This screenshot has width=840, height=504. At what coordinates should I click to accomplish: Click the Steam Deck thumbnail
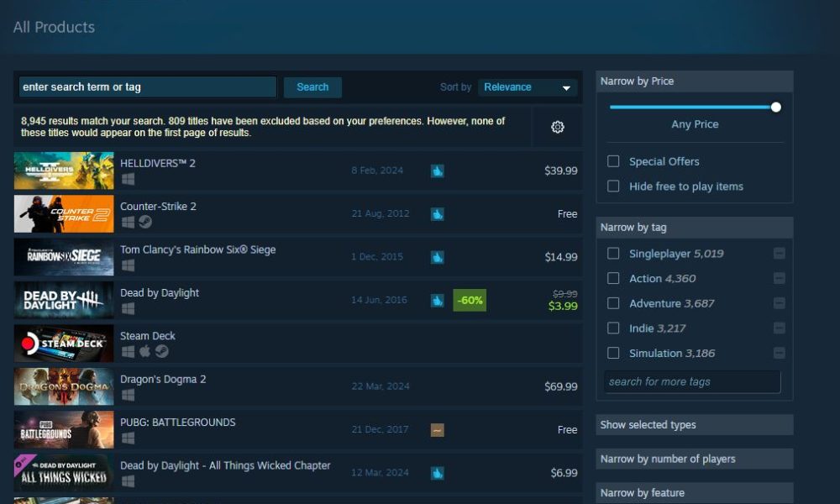64,344
